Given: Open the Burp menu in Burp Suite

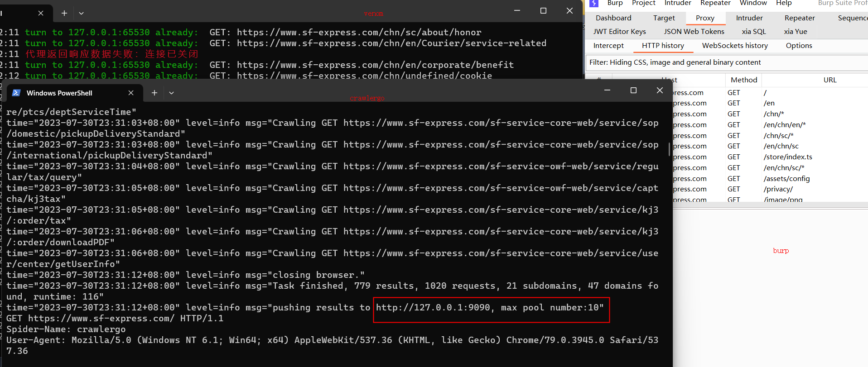Looking at the screenshot, I should point(615,3).
